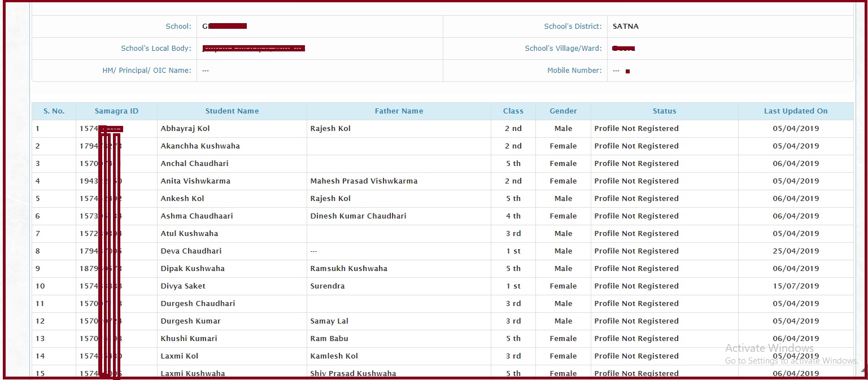Click the Samagra ID column header
The image size is (868, 380).
tap(116, 111)
